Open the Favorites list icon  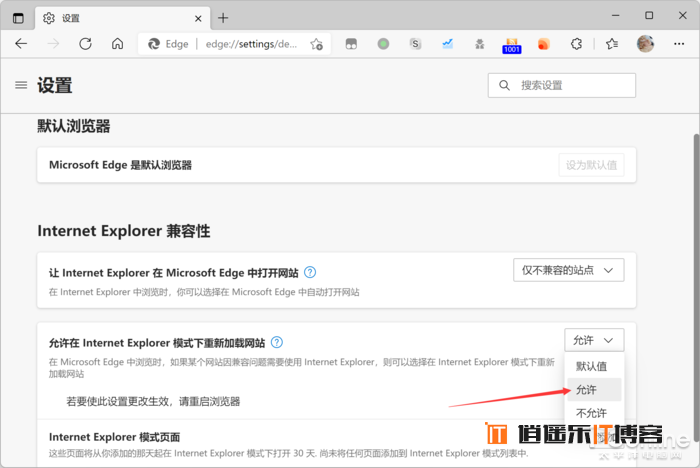[x=612, y=44]
